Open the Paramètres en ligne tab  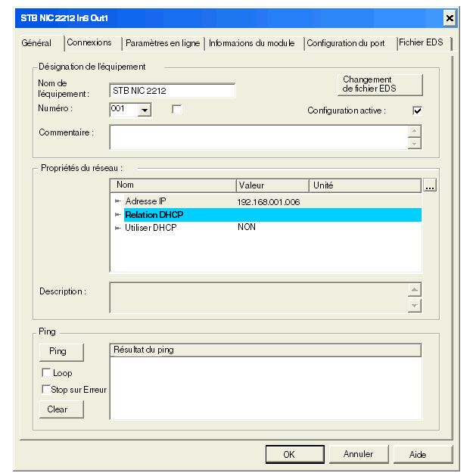click(x=163, y=43)
